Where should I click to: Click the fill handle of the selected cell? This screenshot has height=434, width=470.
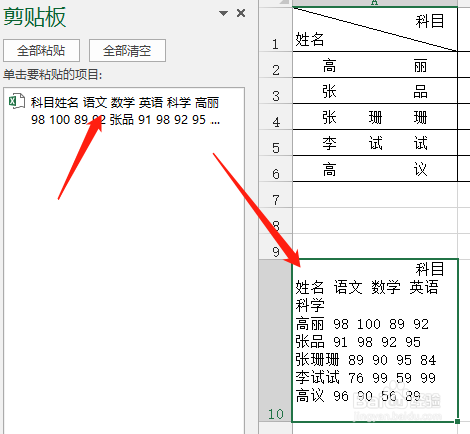(x=457, y=421)
